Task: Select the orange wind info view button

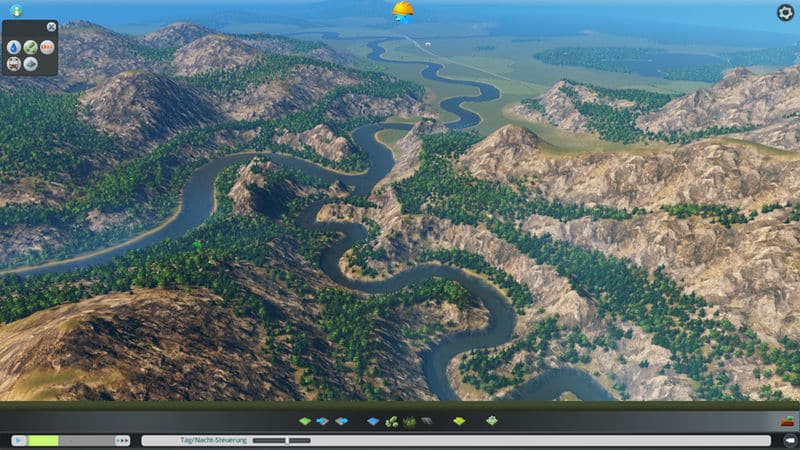Action: [x=47, y=46]
